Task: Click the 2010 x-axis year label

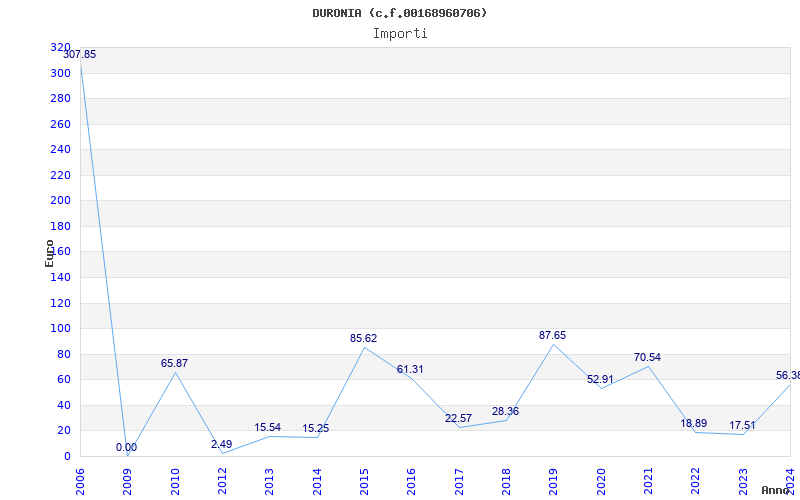Action: tap(175, 482)
